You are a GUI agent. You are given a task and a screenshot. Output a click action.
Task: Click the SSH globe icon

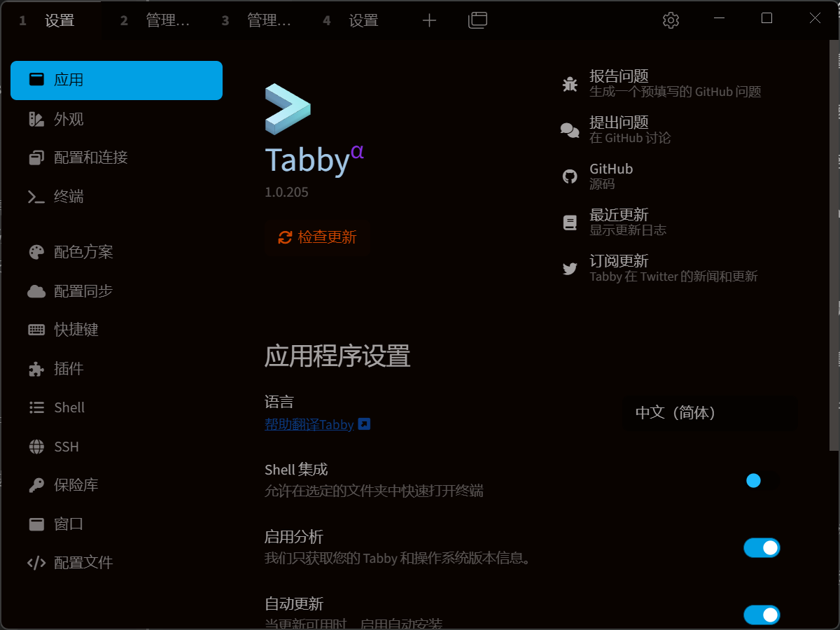[36, 447]
